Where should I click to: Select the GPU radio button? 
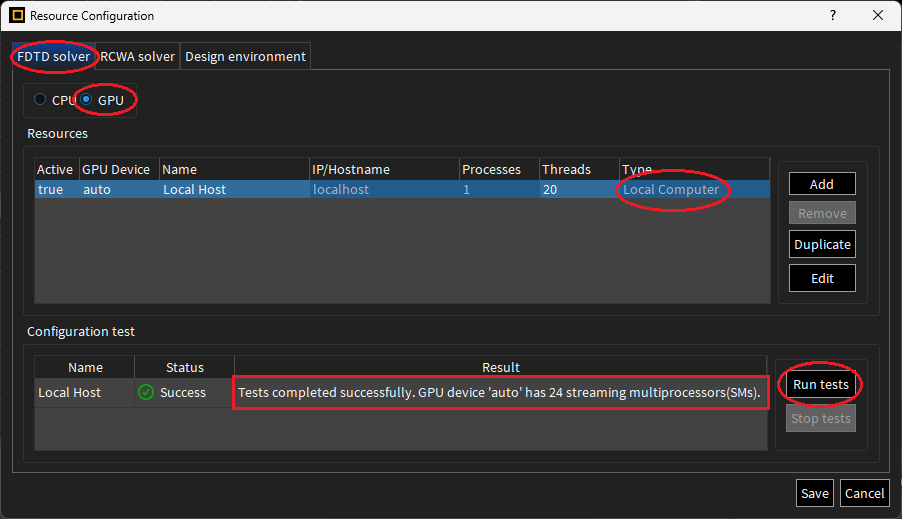point(88,100)
